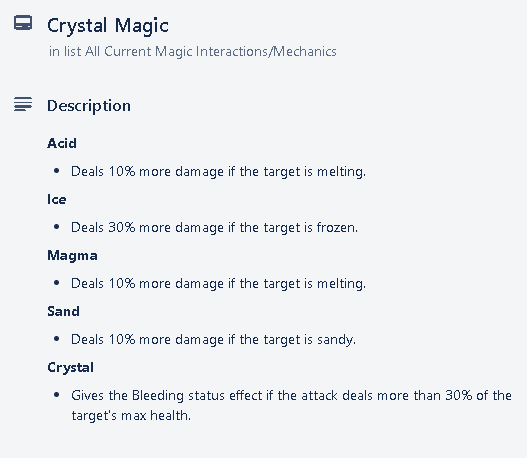Click the bullet point under Acid
527x458 pixels.
coord(56,171)
